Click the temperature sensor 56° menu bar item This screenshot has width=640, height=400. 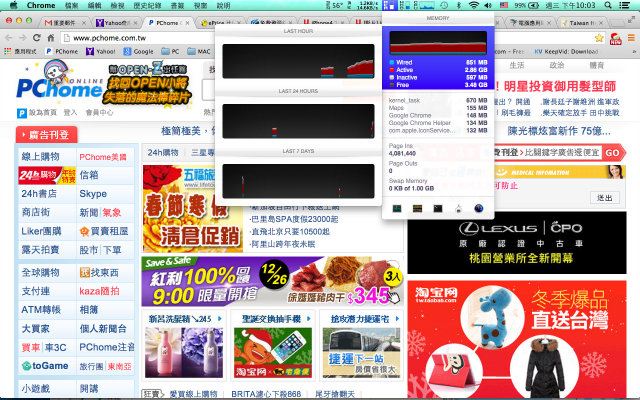tap(335, 5)
